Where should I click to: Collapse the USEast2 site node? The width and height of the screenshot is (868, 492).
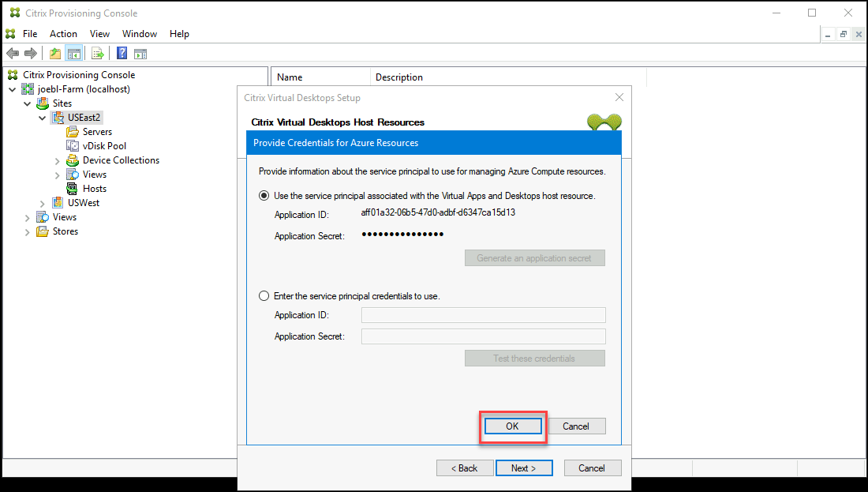coord(42,117)
